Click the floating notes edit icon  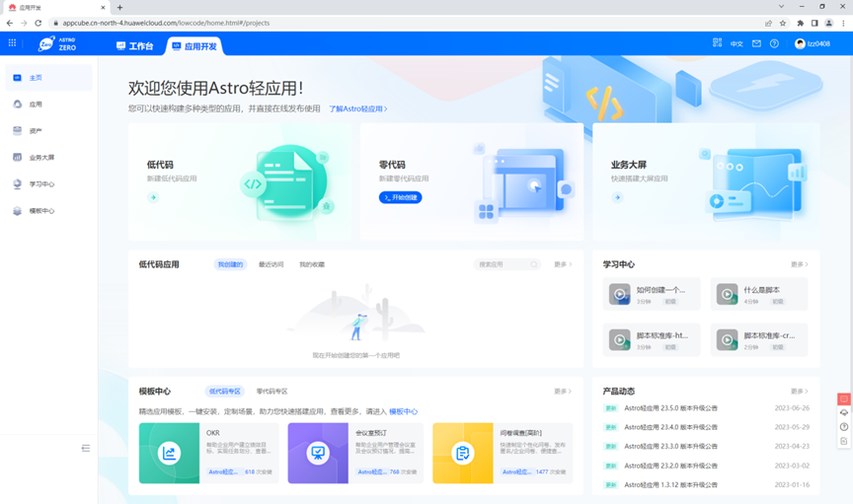click(x=844, y=441)
